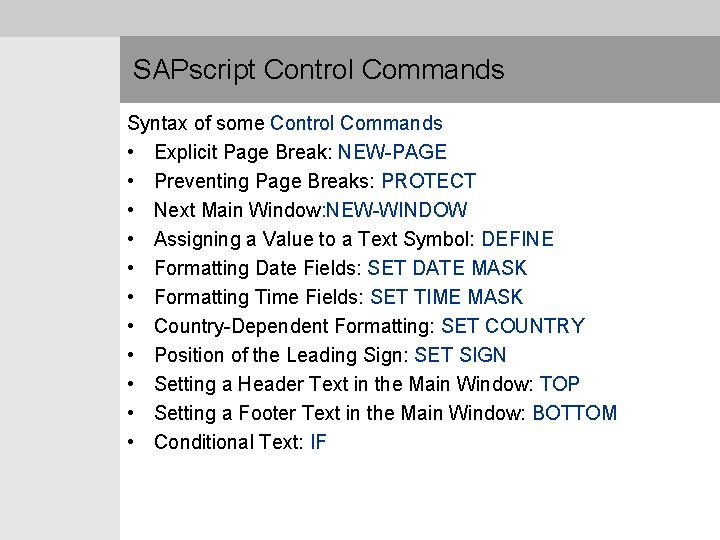Click the 'Setting a Footer Text' bullet description

(x=340, y=413)
